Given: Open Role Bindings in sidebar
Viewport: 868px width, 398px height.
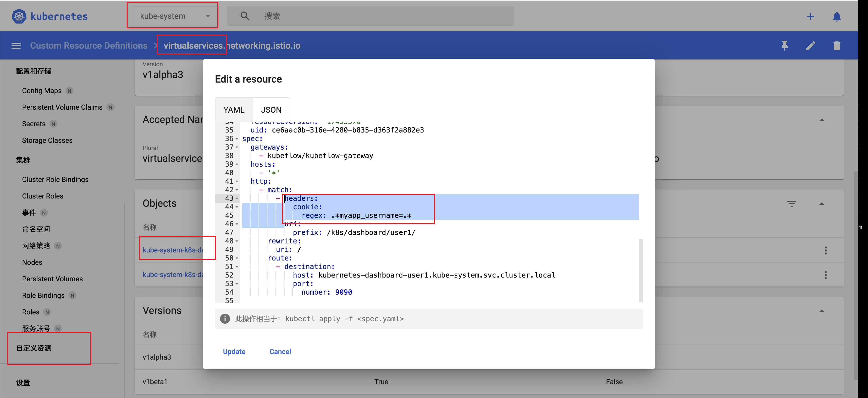Looking at the screenshot, I should tap(43, 295).
